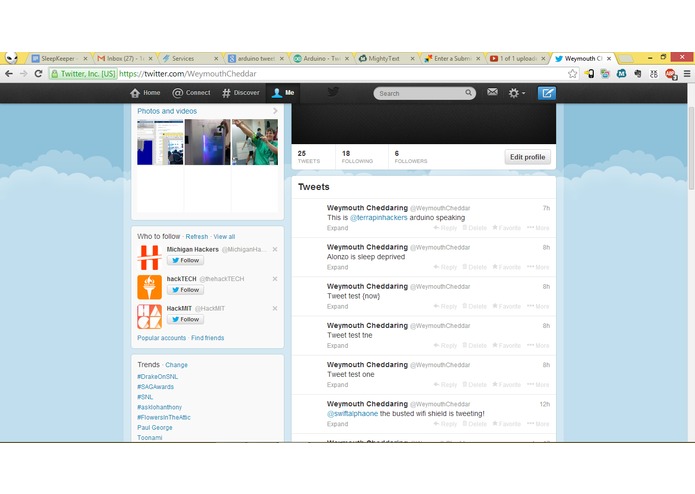Open the Find friends link
Image resolution: width=695 pixels, height=494 pixels.
coord(207,338)
